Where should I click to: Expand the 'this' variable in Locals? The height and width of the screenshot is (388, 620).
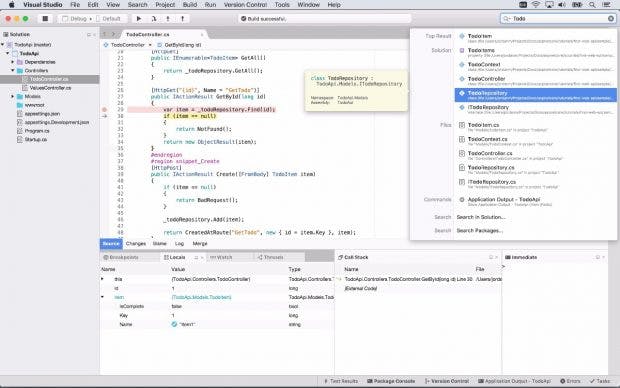click(x=102, y=279)
